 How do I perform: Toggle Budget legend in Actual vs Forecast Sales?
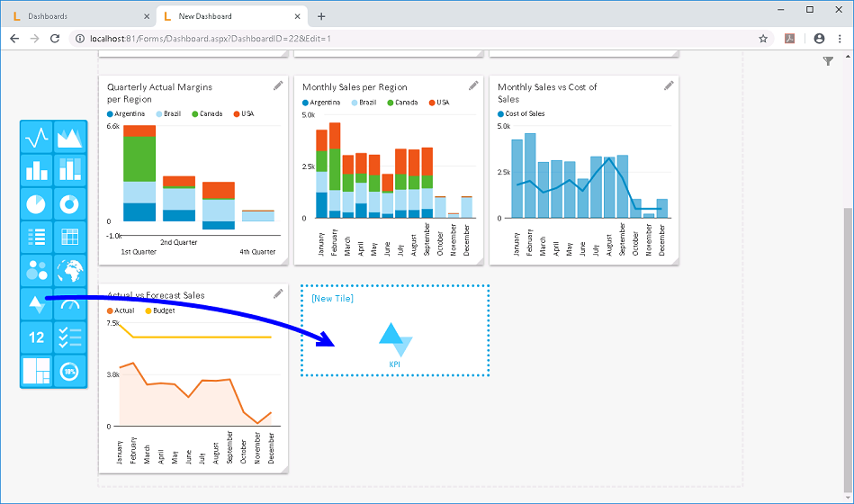(x=163, y=310)
